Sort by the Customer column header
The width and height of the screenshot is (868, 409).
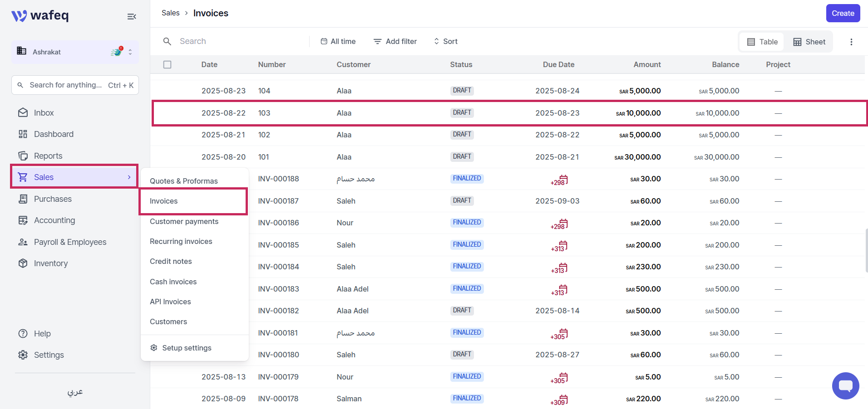(354, 65)
